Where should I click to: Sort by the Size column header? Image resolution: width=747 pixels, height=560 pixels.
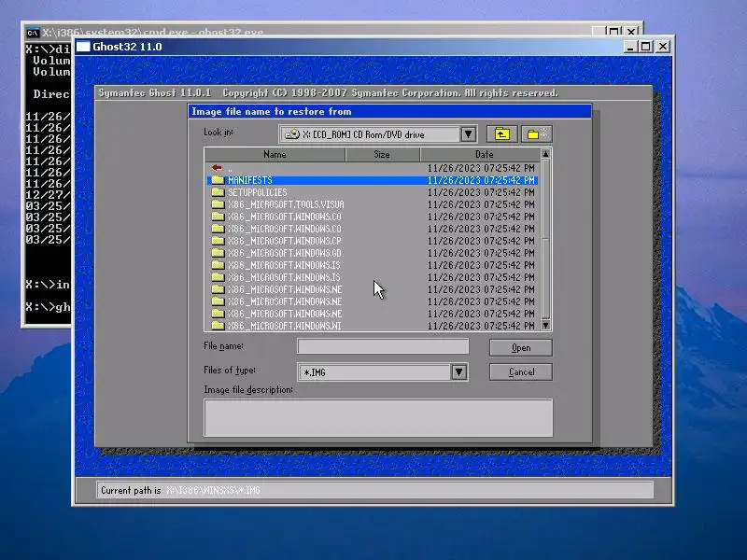(382, 154)
